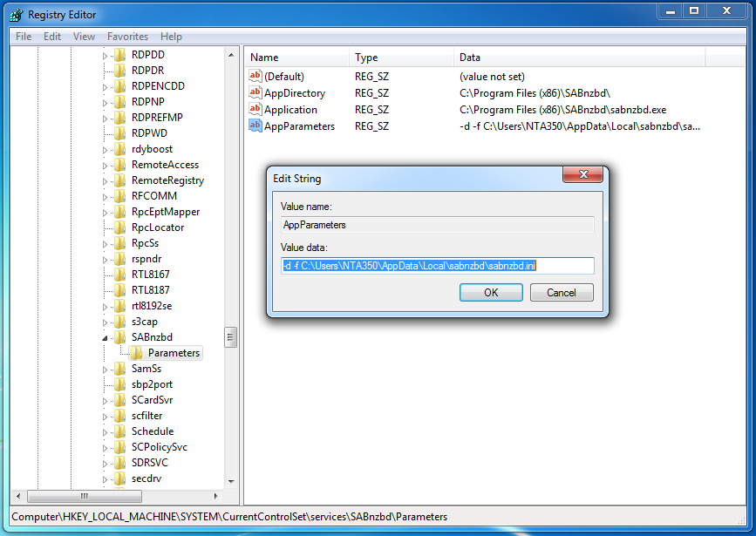
Task: Expand the RDPDD tree node
Action: click(105, 56)
